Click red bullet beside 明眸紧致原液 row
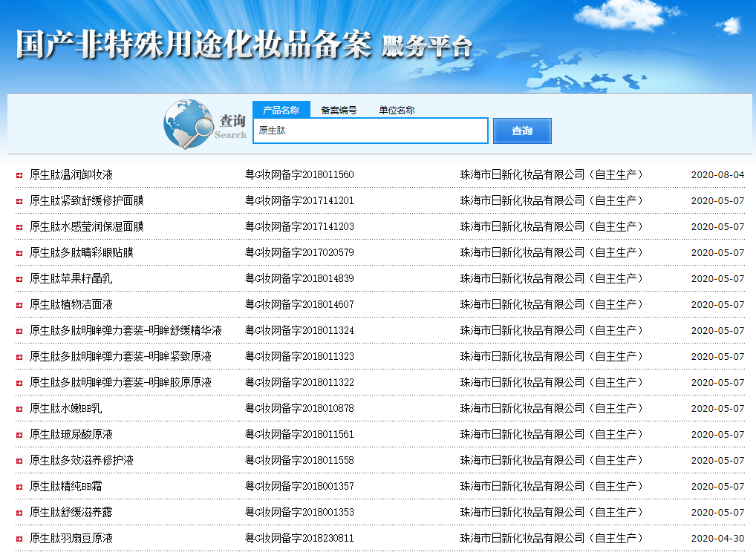This screenshot has height=555, width=756. pyautogui.click(x=19, y=358)
